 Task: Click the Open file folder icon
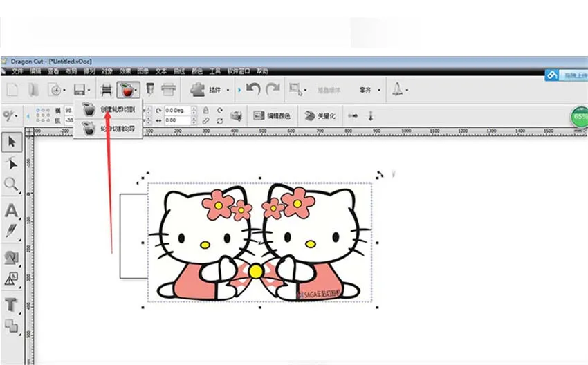[33, 90]
